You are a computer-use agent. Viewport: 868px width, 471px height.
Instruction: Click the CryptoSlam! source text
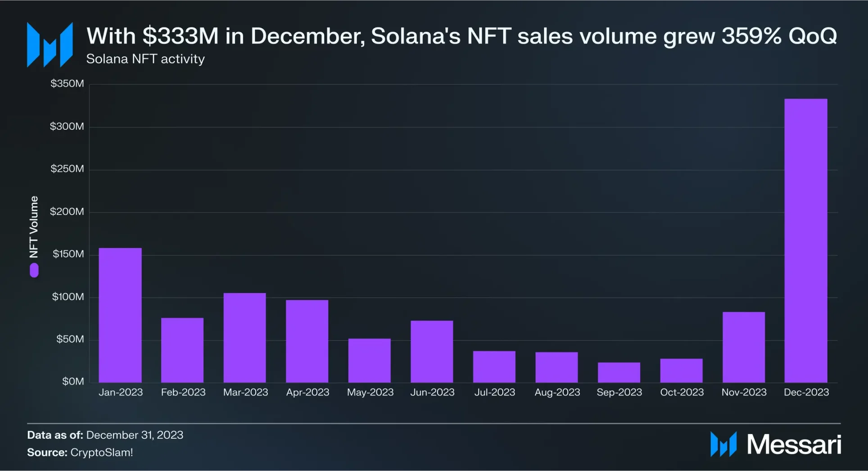[102, 453]
